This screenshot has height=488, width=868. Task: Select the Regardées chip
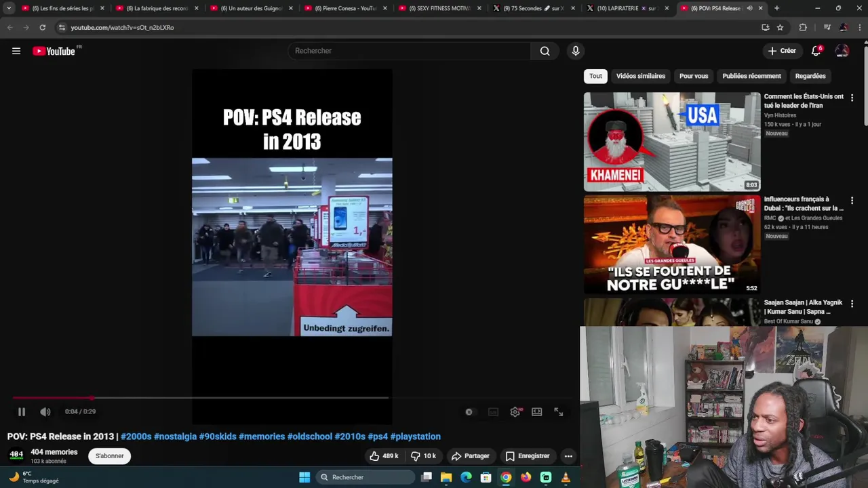pos(810,76)
